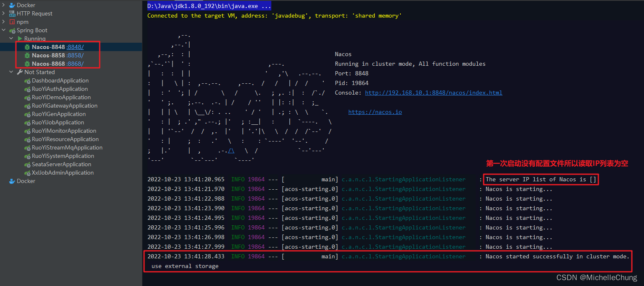Select SeataServerApplication in the services tree
644x286 pixels.
62,164
